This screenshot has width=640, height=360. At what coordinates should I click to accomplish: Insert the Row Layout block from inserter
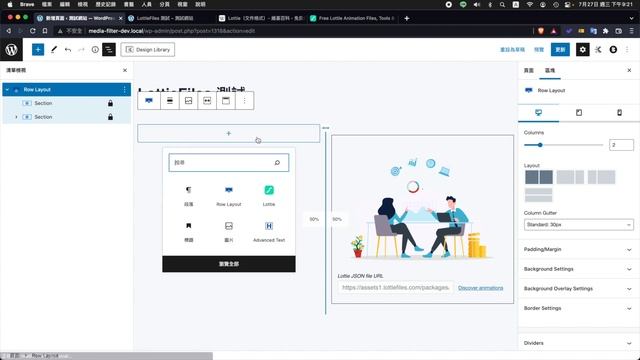[229, 196]
